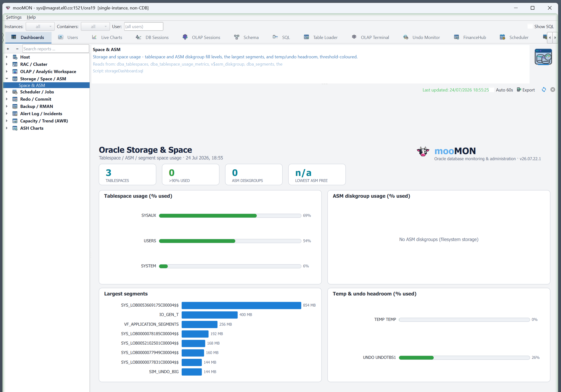Click the Capacity / Trend (AWR) node icon
Image resolution: width=561 pixels, height=392 pixels.
(15, 121)
